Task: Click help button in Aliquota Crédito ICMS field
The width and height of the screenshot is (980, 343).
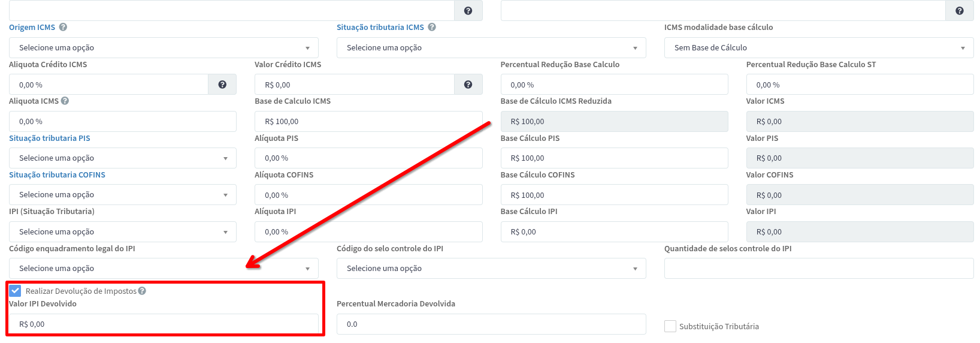Action: pos(222,85)
